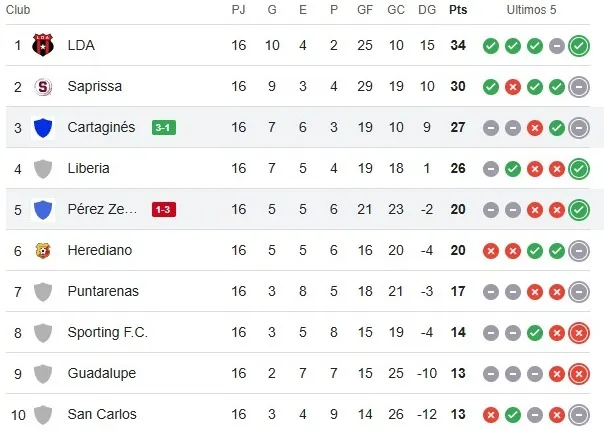Select the Sporting F.C. team name
Screen dimensions: 604x438
[107, 332]
